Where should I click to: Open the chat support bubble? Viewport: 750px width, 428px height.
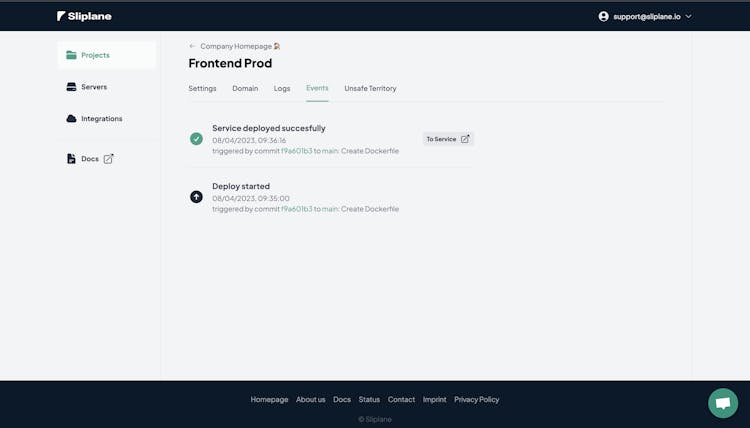click(x=722, y=402)
